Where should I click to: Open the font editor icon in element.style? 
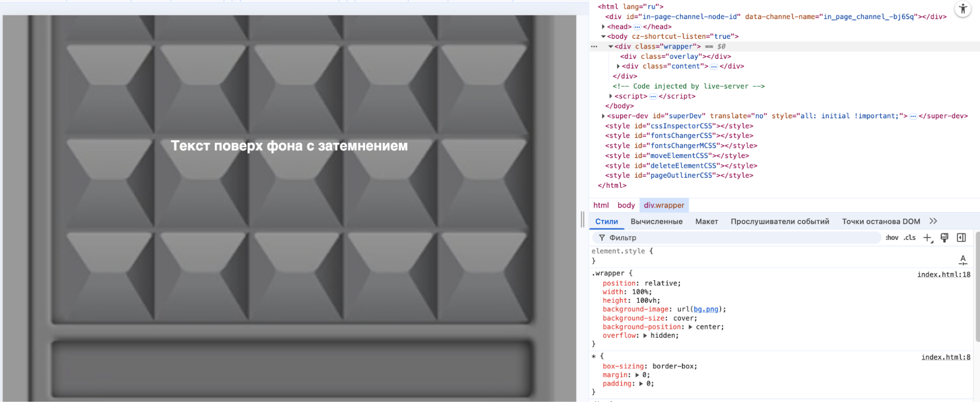click(x=963, y=260)
